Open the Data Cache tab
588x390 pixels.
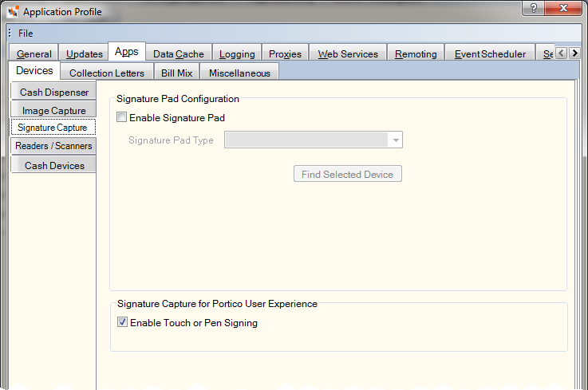point(179,53)
